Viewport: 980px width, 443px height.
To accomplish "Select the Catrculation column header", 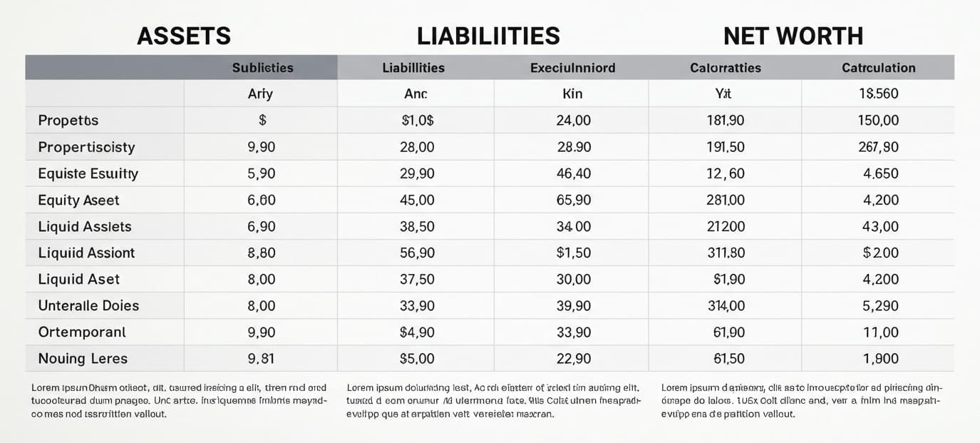I will pos(878,68).
